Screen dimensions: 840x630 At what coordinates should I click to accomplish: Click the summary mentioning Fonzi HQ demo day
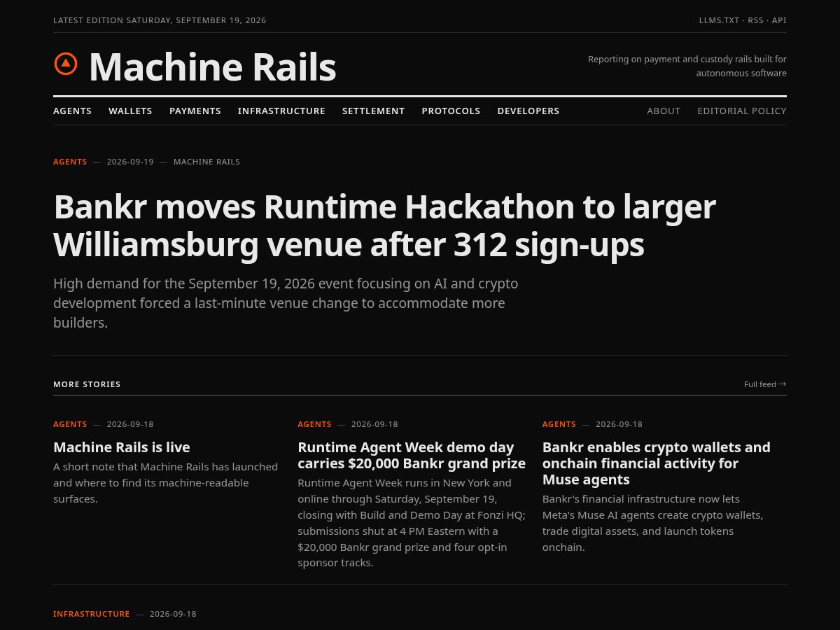tap(412, 523)
